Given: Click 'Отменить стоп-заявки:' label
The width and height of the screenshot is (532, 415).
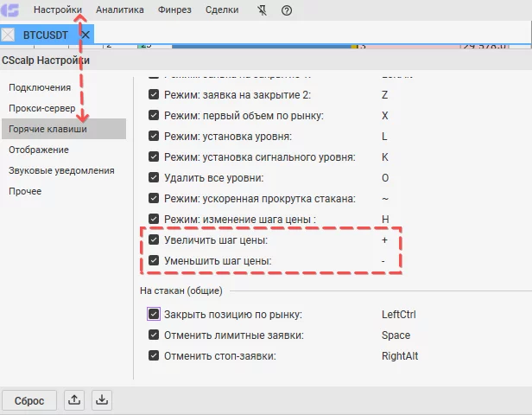Looking at the screenshot, I should point(220,356).
